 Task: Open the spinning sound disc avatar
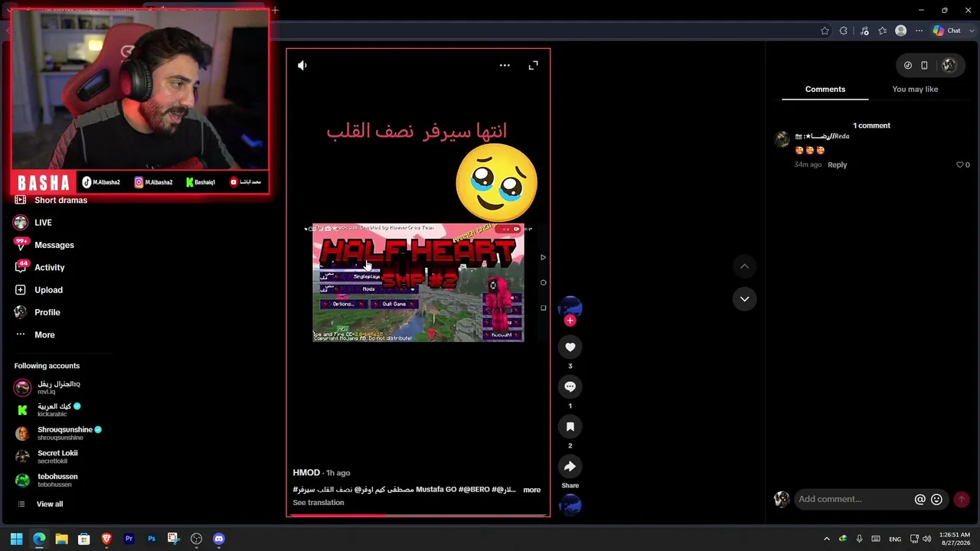click(570, 506)
